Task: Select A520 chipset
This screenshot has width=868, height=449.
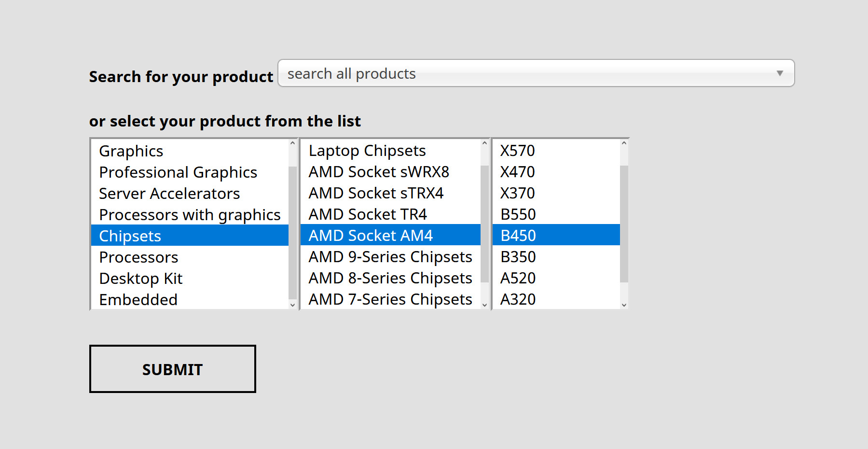Action: pos(556,278)
